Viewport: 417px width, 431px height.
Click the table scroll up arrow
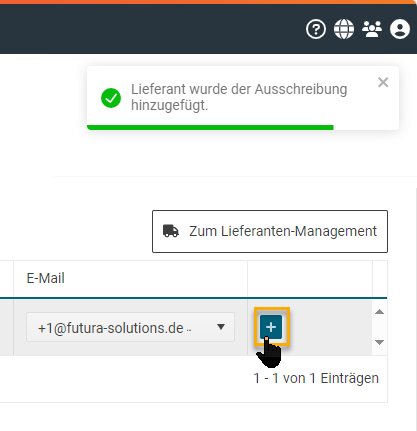[379, 312]
